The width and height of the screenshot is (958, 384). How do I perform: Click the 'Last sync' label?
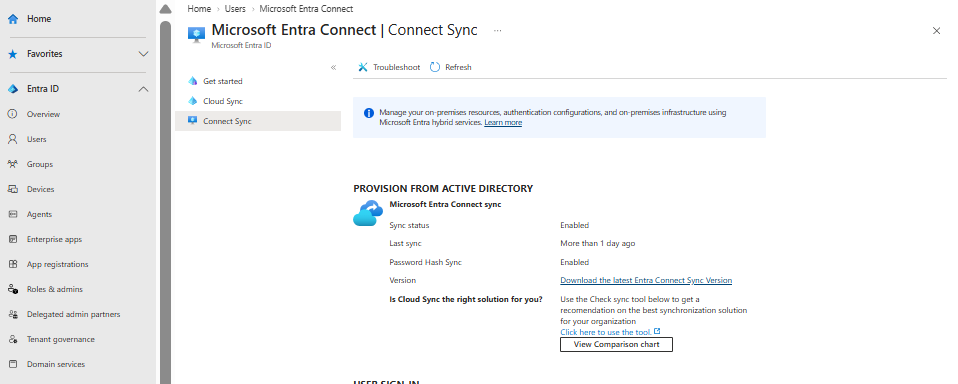point(406,244)
